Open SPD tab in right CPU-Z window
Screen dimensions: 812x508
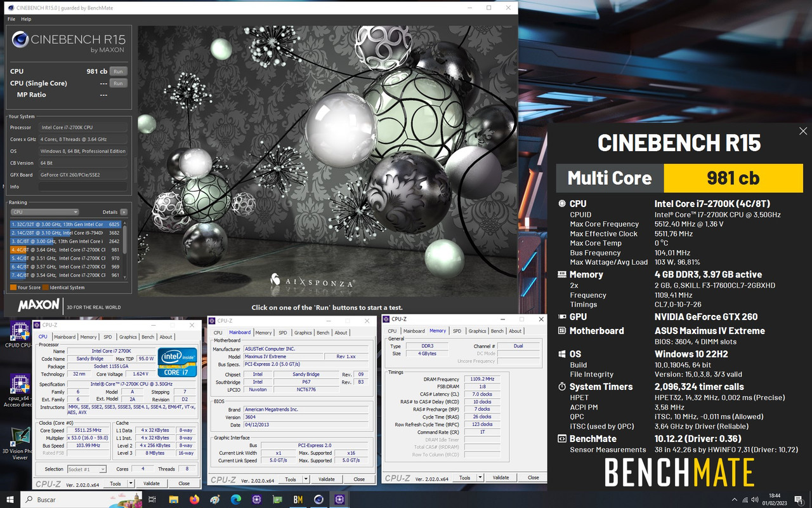click(x=457, y=331)
